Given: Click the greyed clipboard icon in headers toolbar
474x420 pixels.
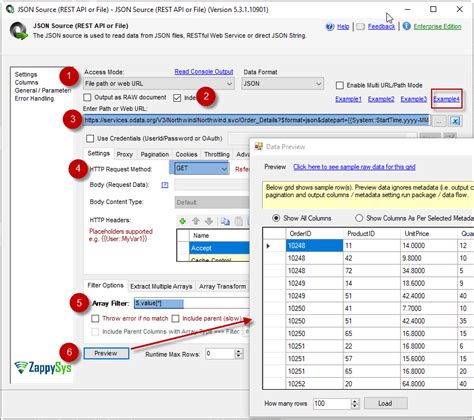Looking at the screenshot, I should tap(239, 221).
